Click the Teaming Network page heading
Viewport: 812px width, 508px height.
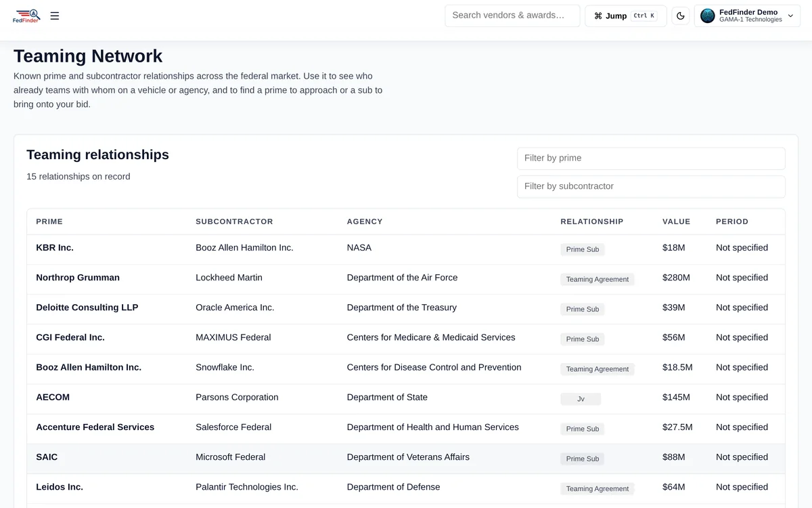(x=88, y=56)
